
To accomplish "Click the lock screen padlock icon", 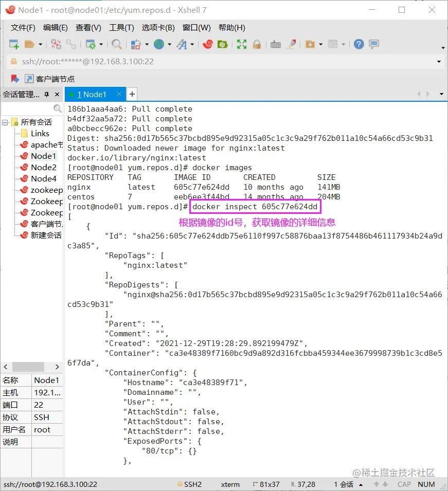I will [x=257, y=44].
